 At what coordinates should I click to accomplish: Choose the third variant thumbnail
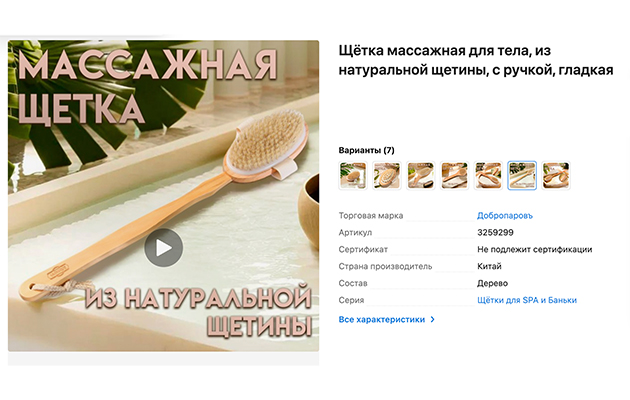420,175
